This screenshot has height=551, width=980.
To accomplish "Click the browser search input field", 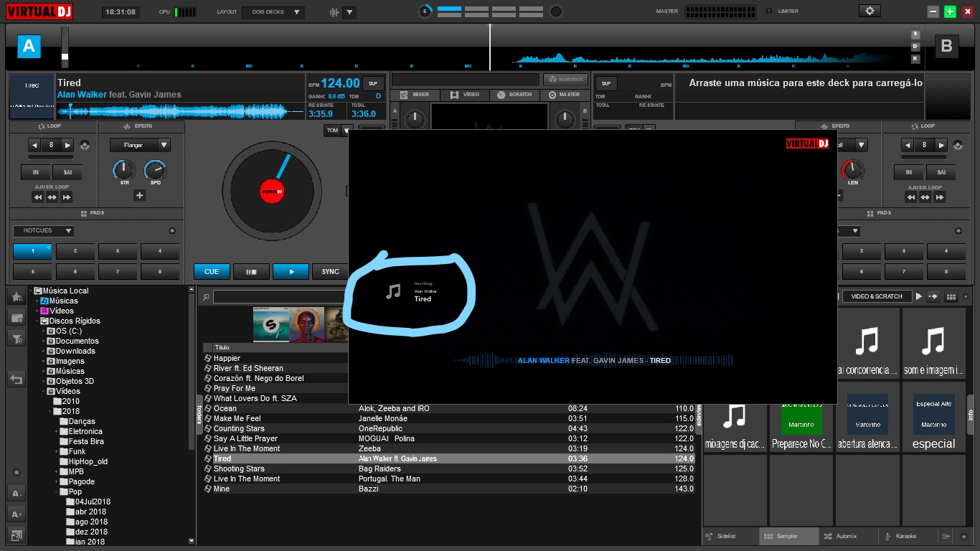I will pos(281,297).
